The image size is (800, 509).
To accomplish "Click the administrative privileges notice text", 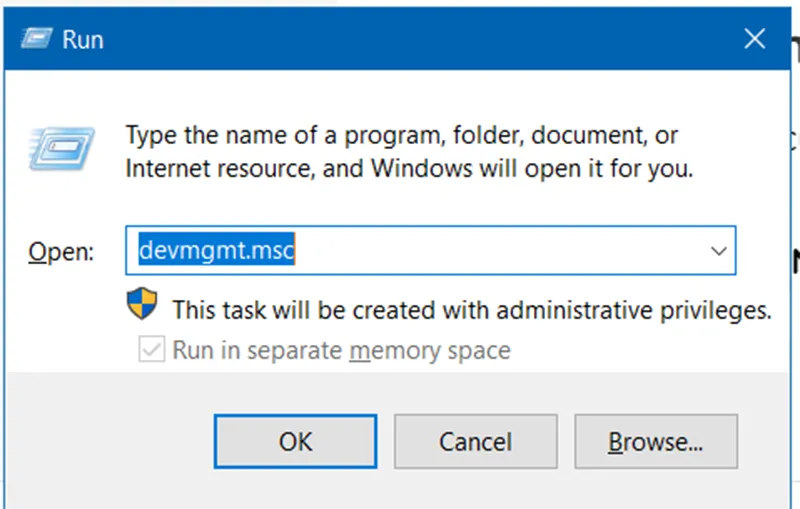I will (472, 310).
